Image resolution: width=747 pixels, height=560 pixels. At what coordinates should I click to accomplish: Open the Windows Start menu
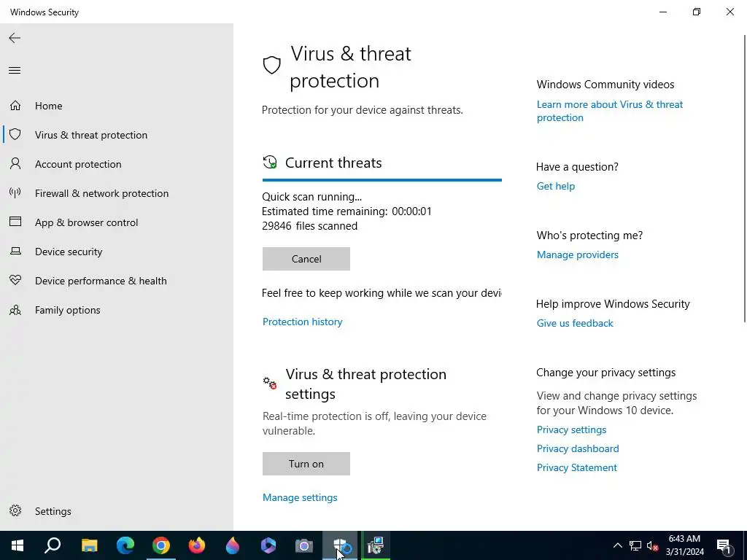[x=18, y=545]
